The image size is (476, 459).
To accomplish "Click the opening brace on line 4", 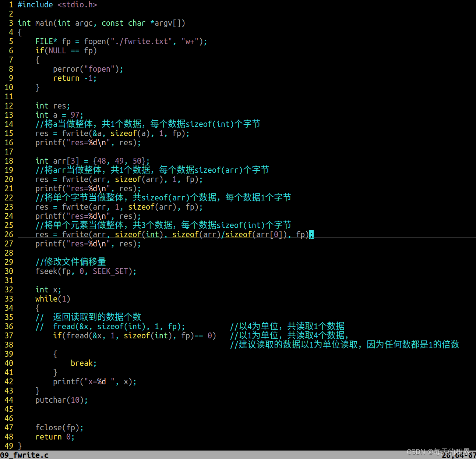I will tap(20, 32).
